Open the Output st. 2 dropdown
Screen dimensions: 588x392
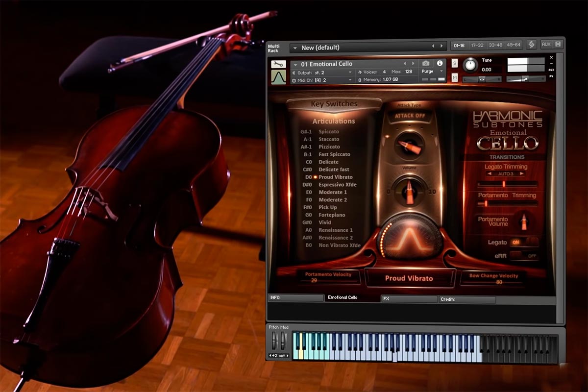coord(322,73)
